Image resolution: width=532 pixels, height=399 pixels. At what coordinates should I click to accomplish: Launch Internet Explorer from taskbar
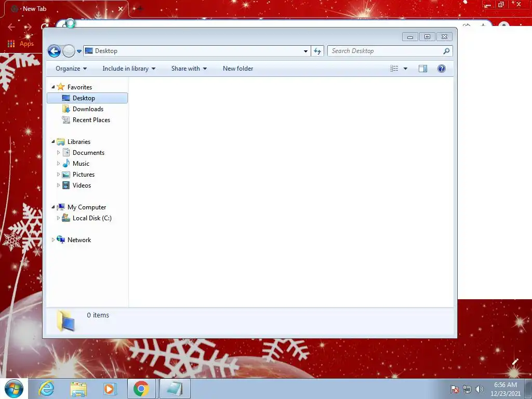(x=46, y=389)
